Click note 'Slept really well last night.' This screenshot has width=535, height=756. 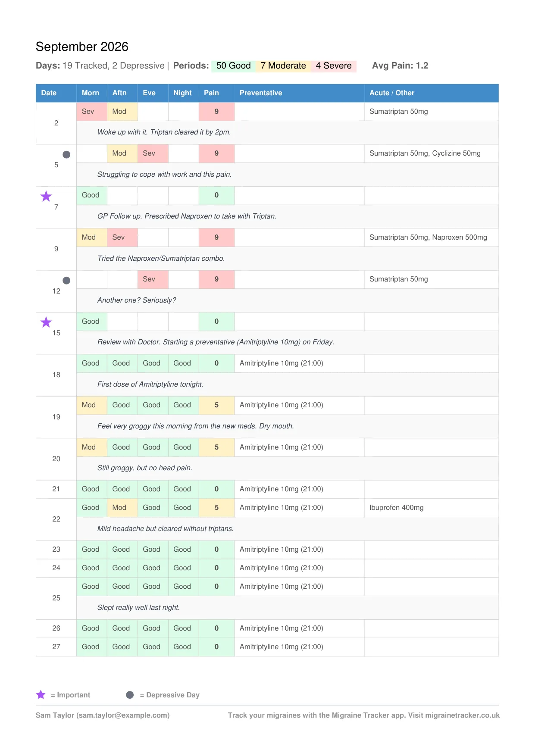139,608
